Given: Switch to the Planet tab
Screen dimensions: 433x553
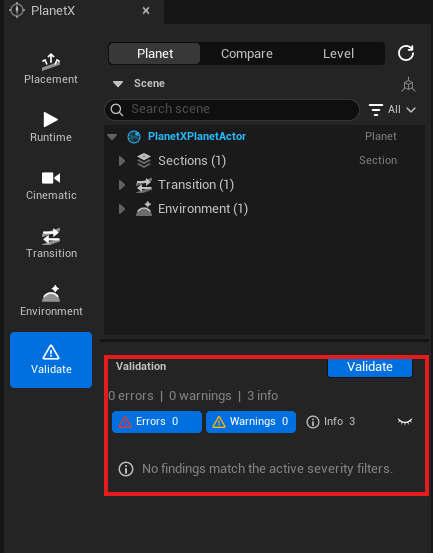Looking at the screenshot, I should pyautogui.click(x=154, y=54).
